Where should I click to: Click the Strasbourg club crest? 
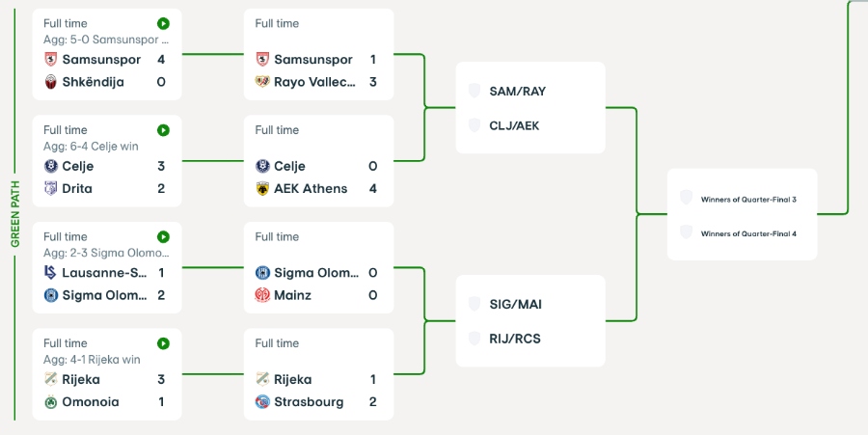click(262, 402)
